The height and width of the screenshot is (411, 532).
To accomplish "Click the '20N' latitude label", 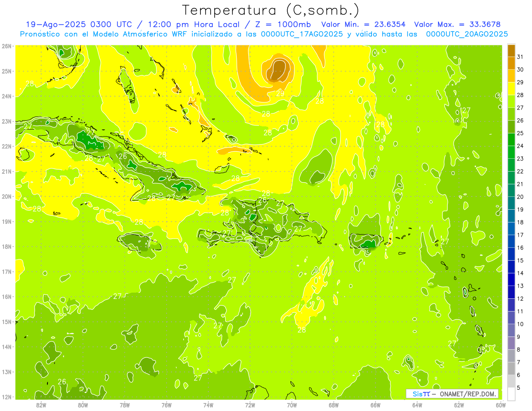I will pos(7,196).
